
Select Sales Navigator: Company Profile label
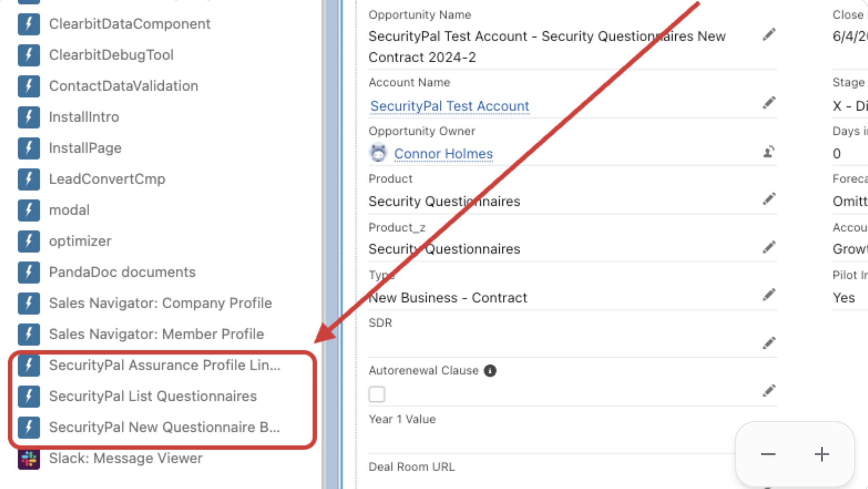click(x=160, y=303)
